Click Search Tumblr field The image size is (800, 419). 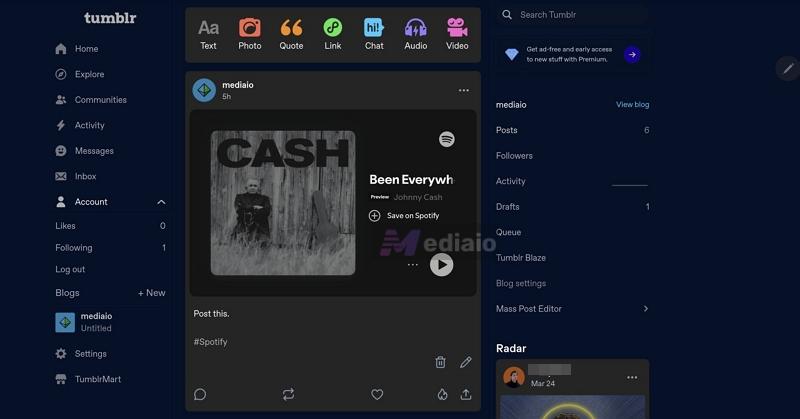point(572,15)
